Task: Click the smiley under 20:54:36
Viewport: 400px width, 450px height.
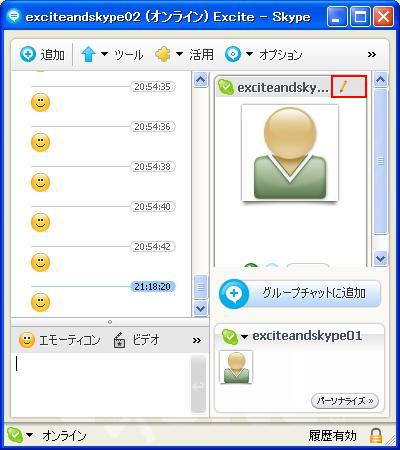Action: click(40, 142)
